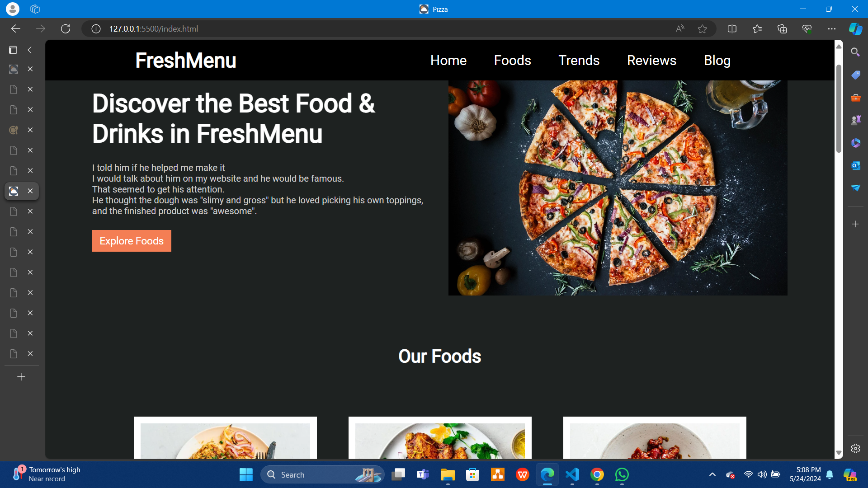868x488 pixels.
Task: Open the Tab actions menu icon
Action: coord(13,50)
